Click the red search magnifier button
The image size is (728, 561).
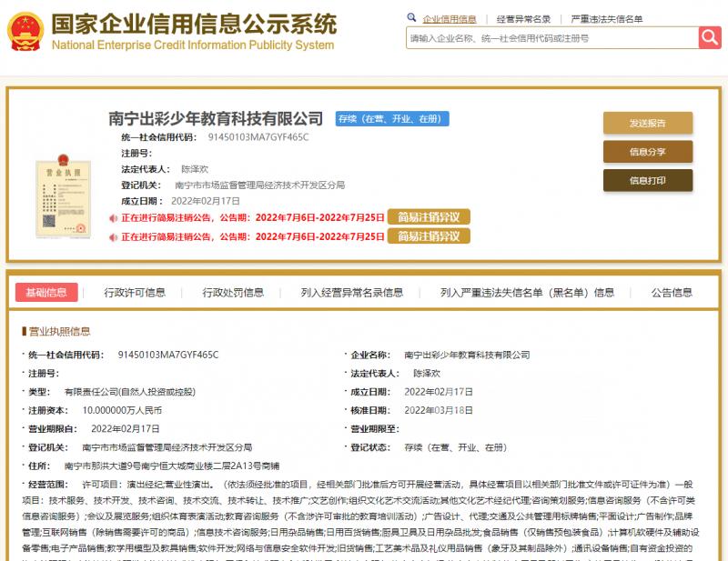point(710,37)
